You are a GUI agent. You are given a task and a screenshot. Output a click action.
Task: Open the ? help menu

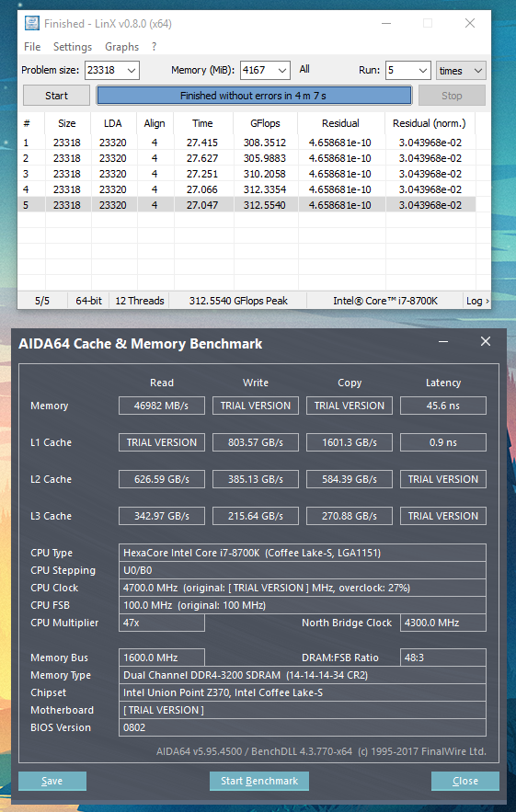pyautogui.click(x=154, y=47)
